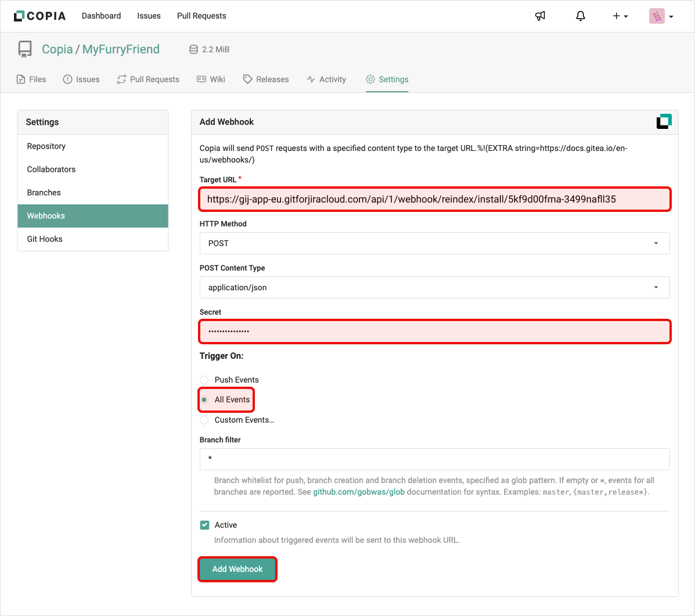Open Dashboard in the top navigation
This screenshot has height=616, width=695.
tap(101, 16)
